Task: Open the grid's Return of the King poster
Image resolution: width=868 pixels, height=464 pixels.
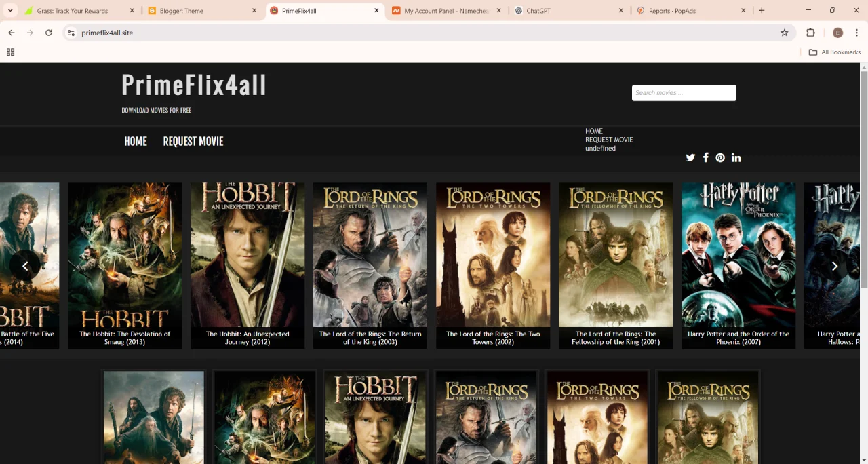Action: pos(486,417)
